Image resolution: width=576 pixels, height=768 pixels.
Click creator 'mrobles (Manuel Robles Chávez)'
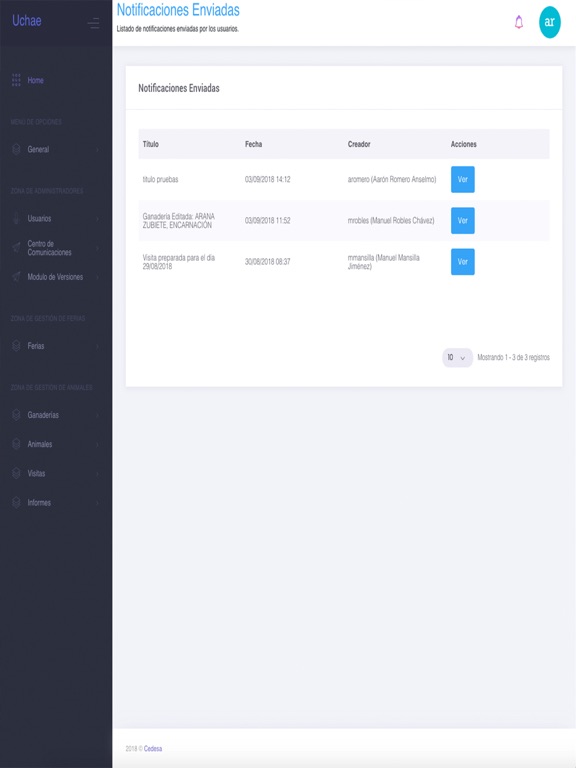point(390,220)
